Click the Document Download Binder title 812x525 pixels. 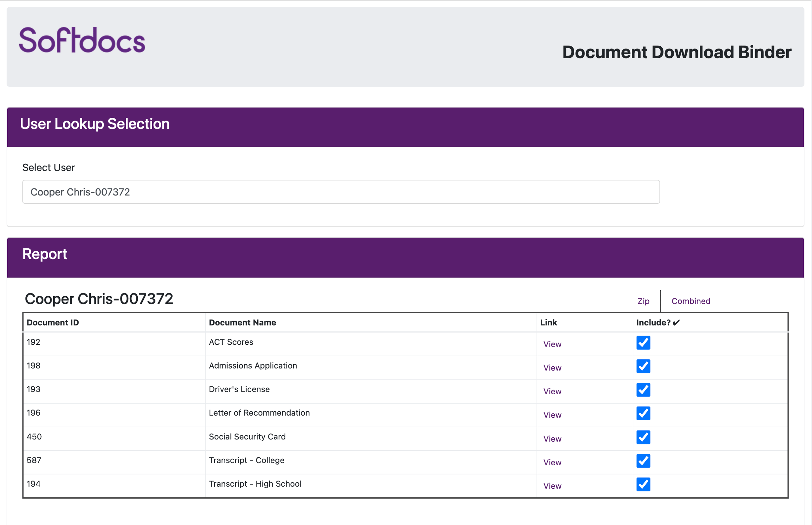tap(677, 52)
